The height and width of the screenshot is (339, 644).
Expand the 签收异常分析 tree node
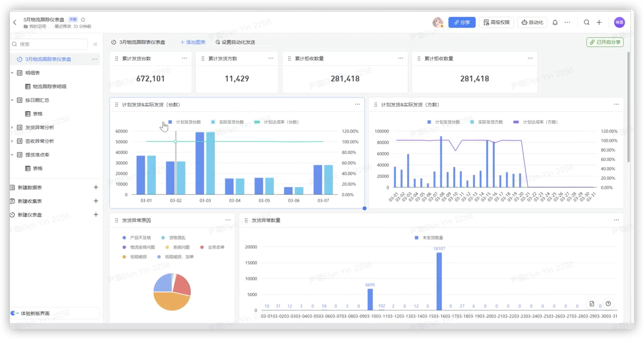click(x=12, y=141)
